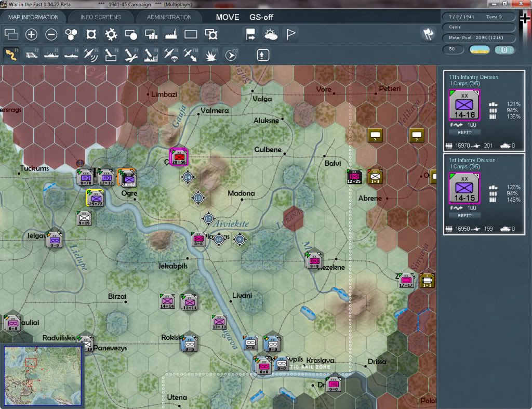Zoom out with the minus icon

(x=51, y=34)
